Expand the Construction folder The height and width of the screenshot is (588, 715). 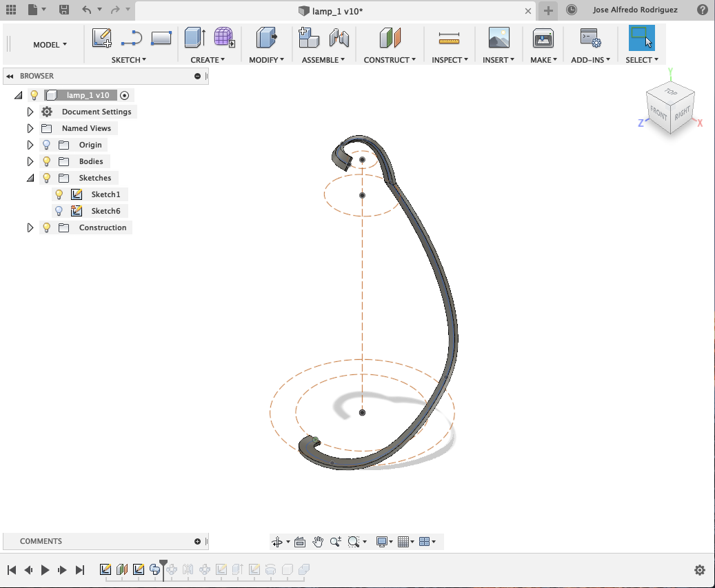pos(30,227)
